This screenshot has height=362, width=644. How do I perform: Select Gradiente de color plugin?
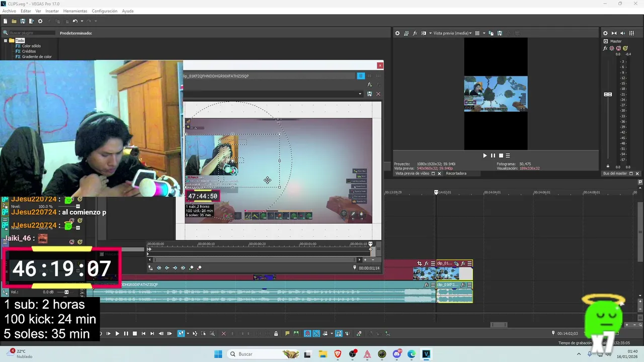click(x=37, y=57)
